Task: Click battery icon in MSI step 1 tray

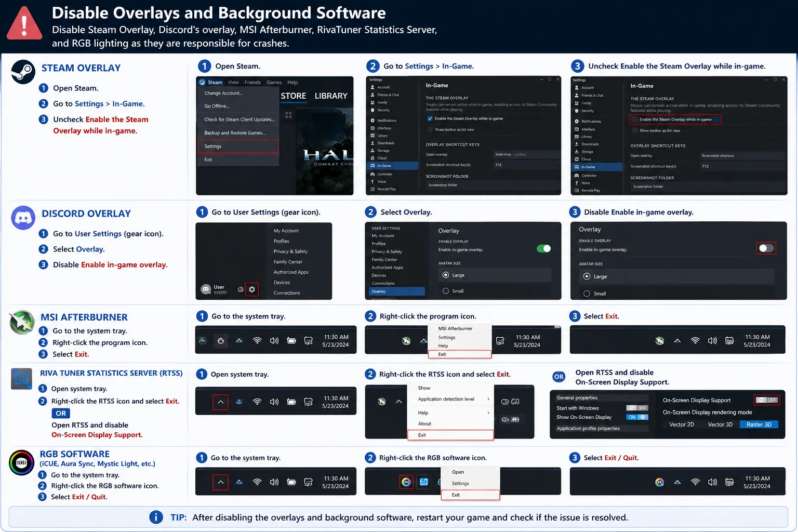Action: (291, 341)
